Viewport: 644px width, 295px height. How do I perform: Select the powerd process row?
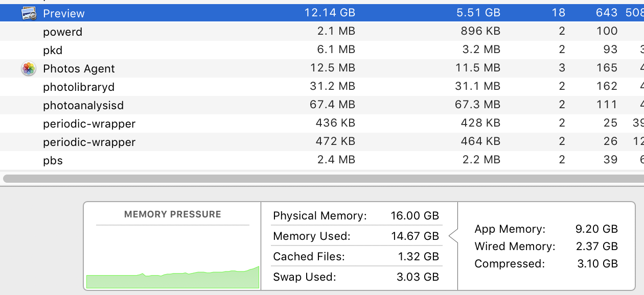[322, 32]
